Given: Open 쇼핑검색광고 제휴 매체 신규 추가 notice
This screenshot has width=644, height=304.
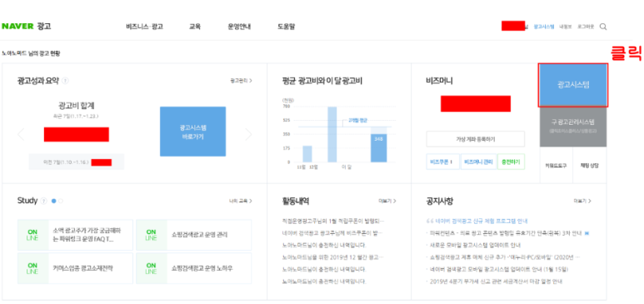Looking at the screenshot, I should click(505, 257).
